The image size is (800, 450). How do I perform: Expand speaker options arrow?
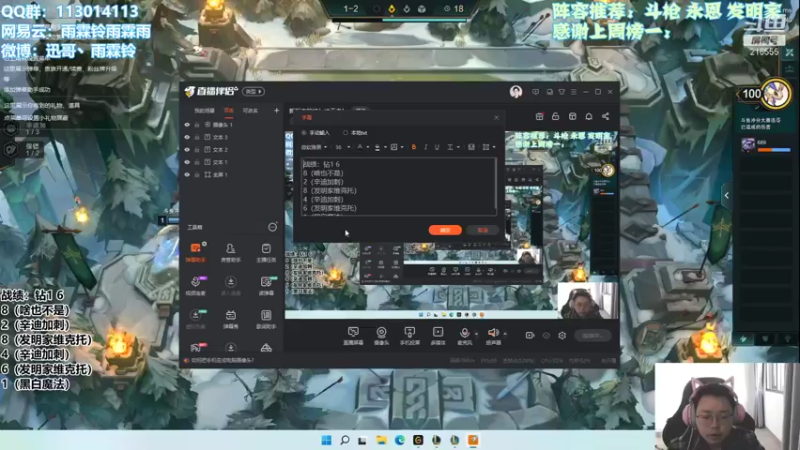tap(505, 334)
